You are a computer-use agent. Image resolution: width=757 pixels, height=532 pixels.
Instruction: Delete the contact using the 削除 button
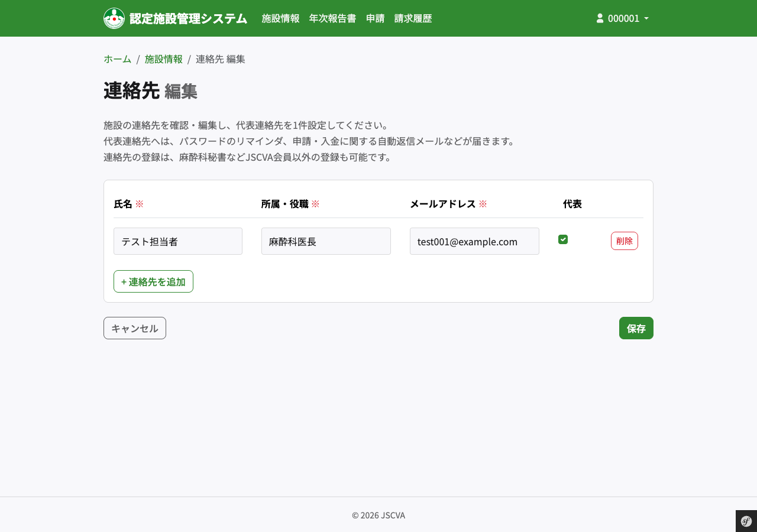tap(624, 241)
